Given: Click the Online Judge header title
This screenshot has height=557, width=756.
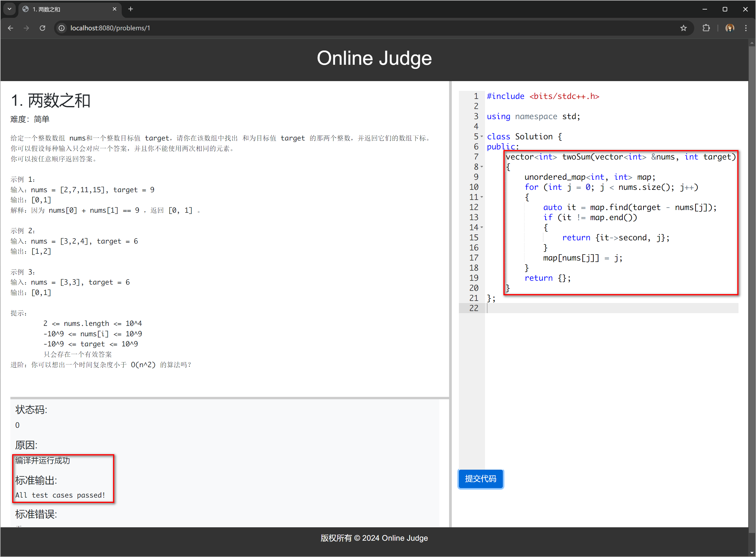Looking at the screenshot, I should click(374, 58).
